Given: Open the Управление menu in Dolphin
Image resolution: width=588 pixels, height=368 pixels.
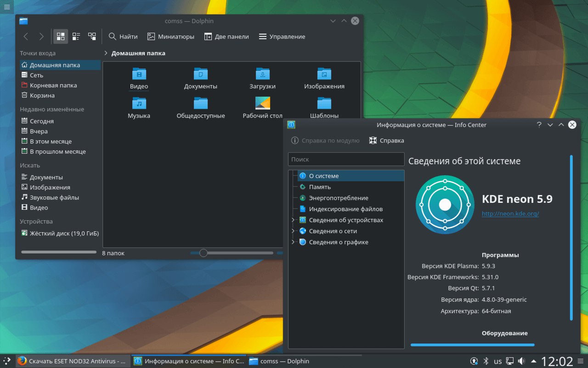Looking at the screenshot, I should tap(282, 36).
